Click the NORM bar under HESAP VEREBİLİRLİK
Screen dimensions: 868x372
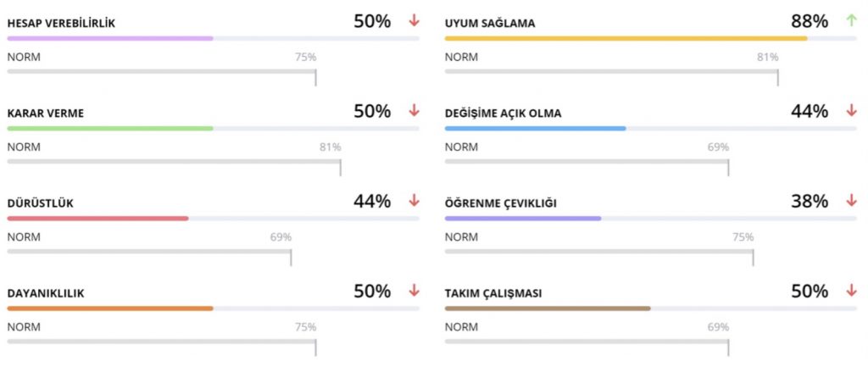(162, 71)
